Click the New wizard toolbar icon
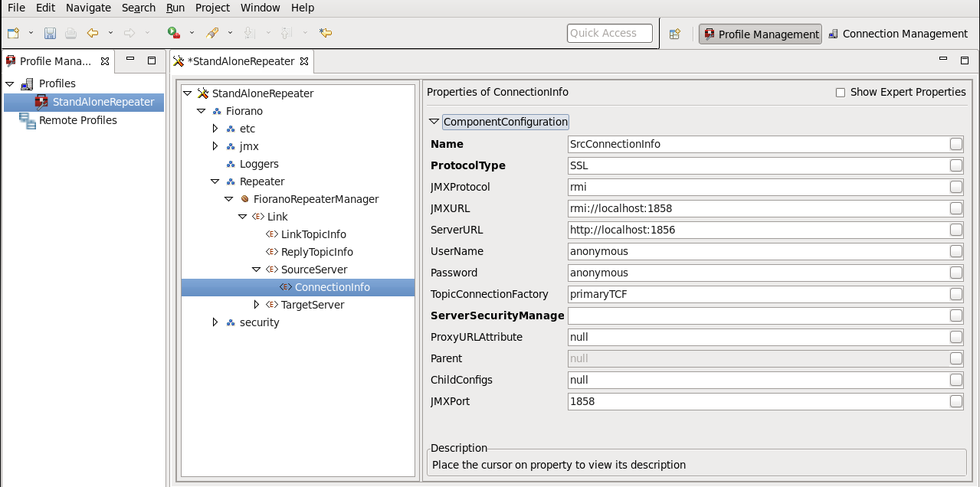 pos(13,33)
